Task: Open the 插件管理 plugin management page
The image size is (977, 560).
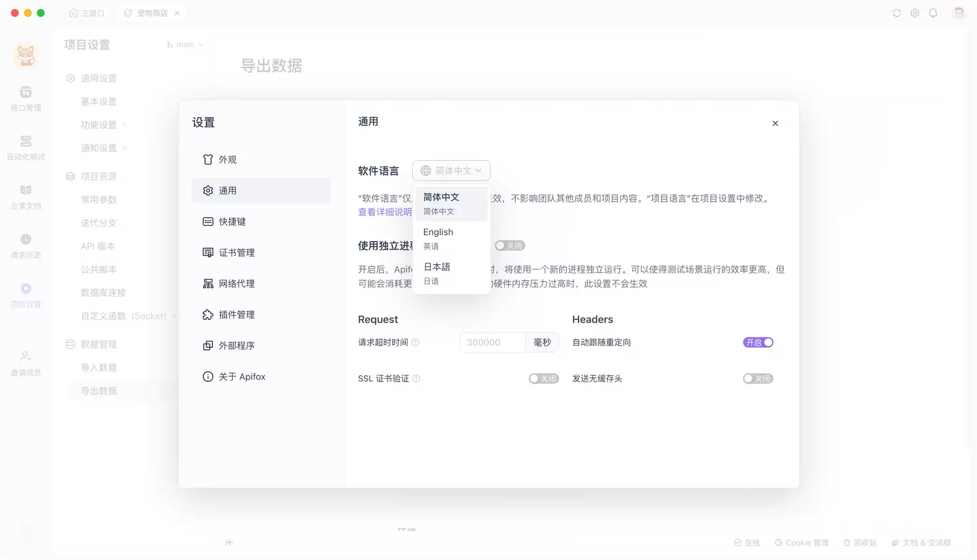Action: (x=261, y=315)
